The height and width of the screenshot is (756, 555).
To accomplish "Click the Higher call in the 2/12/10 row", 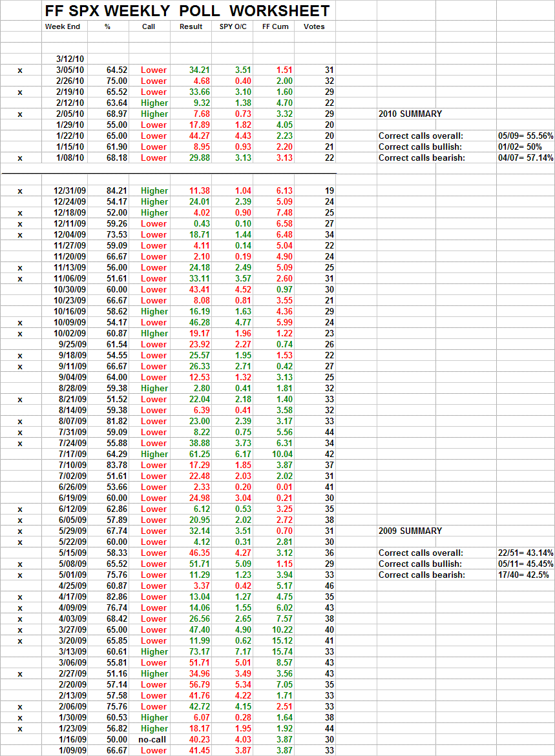I will [x=154, y=103].
